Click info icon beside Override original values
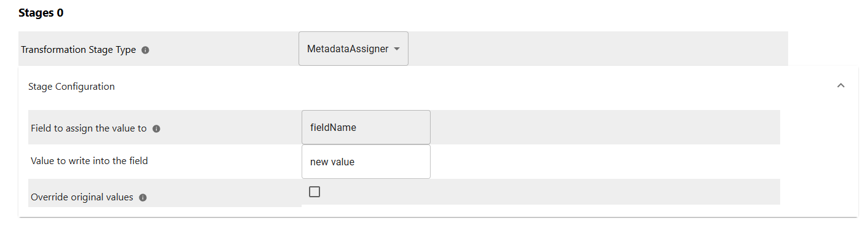The height and width of the screenshot is (228, 868). pyautogui.click(x=143, y=198)
